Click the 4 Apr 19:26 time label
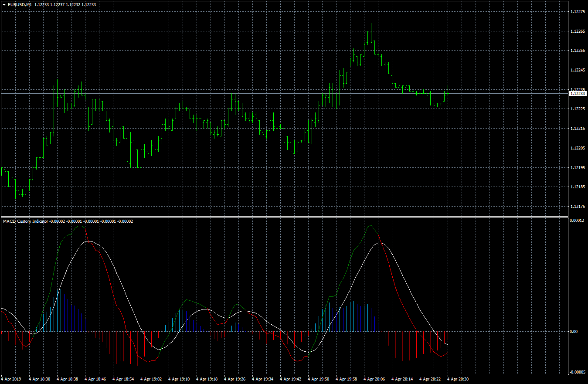Viewport: 588px width, 384px height. pyautogui.click(x=235, y=379)
